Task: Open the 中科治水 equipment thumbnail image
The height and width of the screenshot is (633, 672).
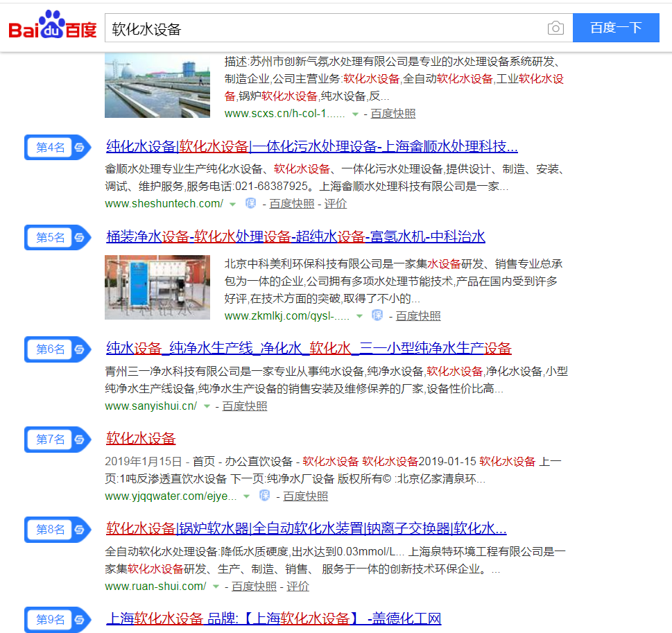Action: click(x=157, y=287)
